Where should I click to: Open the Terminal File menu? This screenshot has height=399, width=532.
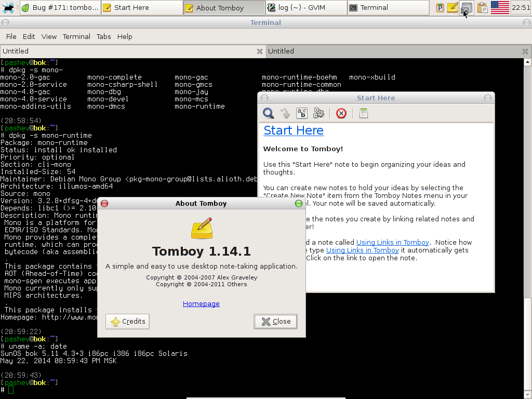(11, 37)
